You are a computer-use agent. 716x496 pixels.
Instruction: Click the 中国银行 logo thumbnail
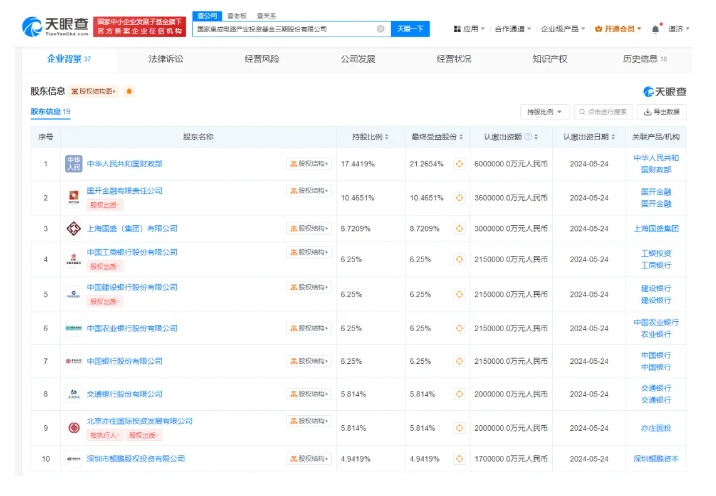pyautogui.click(x=74, y=361)
